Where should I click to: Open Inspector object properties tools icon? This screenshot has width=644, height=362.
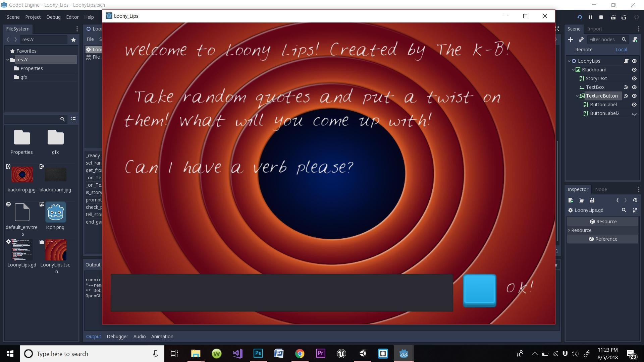[x=635, y=210]
